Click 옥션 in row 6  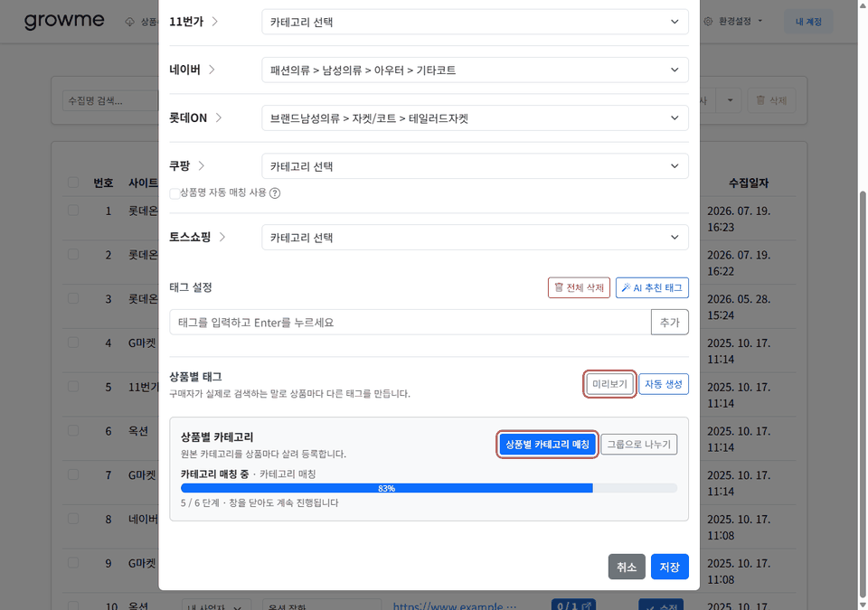[138, 431]
